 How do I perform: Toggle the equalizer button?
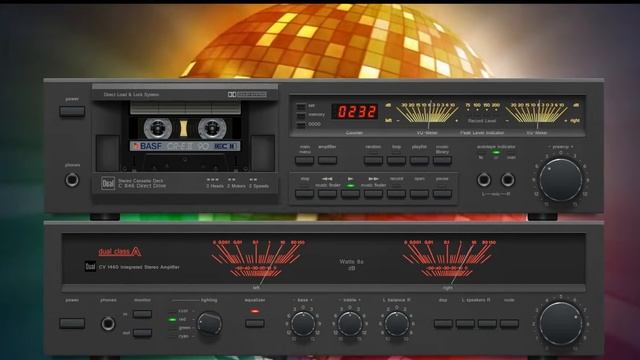[255, 324]
